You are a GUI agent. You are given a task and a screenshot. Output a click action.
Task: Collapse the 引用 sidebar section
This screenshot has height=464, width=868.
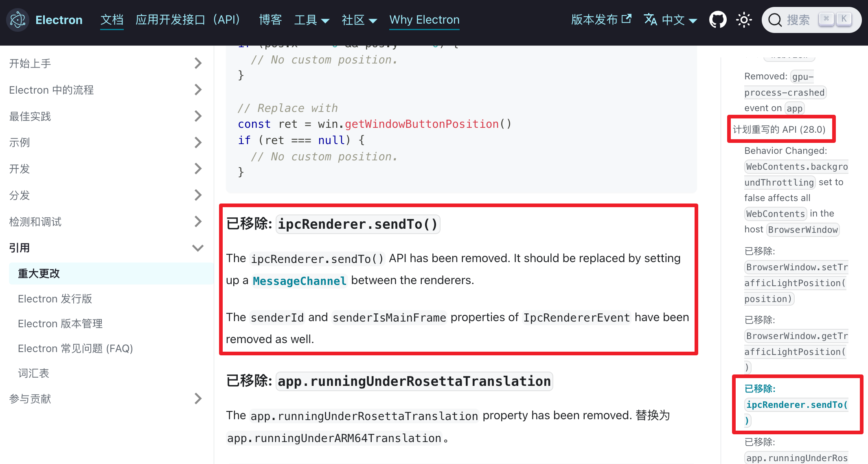(198, 248)
